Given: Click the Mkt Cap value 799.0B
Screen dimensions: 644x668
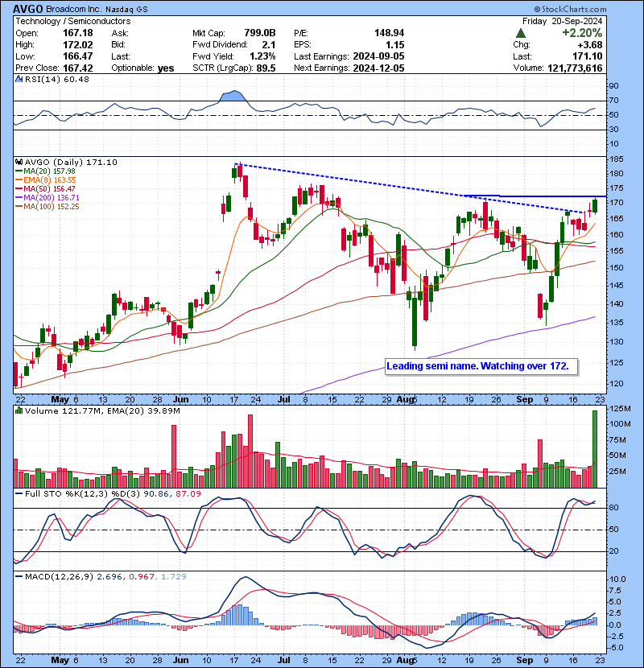Looking at the screenshot, I should tap(260, 33).
